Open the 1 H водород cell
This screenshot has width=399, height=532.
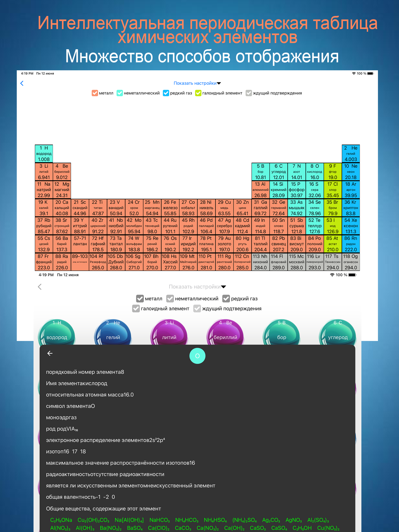pos(44,153)
